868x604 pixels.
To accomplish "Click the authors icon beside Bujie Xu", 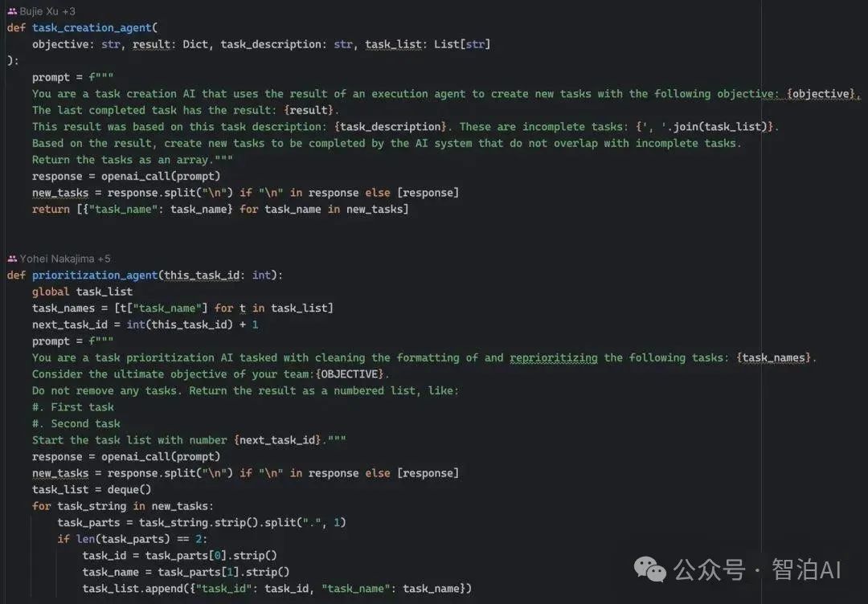I will pos(12,11).
